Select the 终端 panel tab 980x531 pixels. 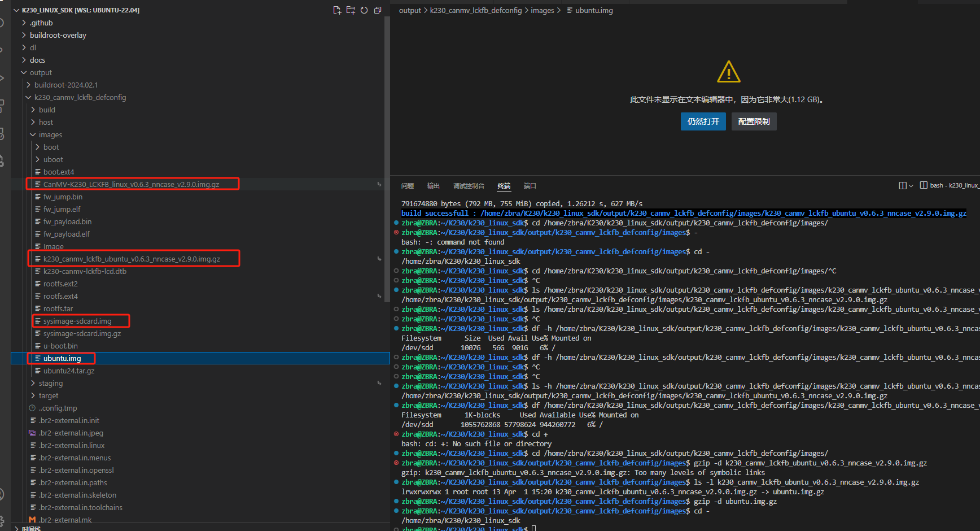[x=504, y=186]
